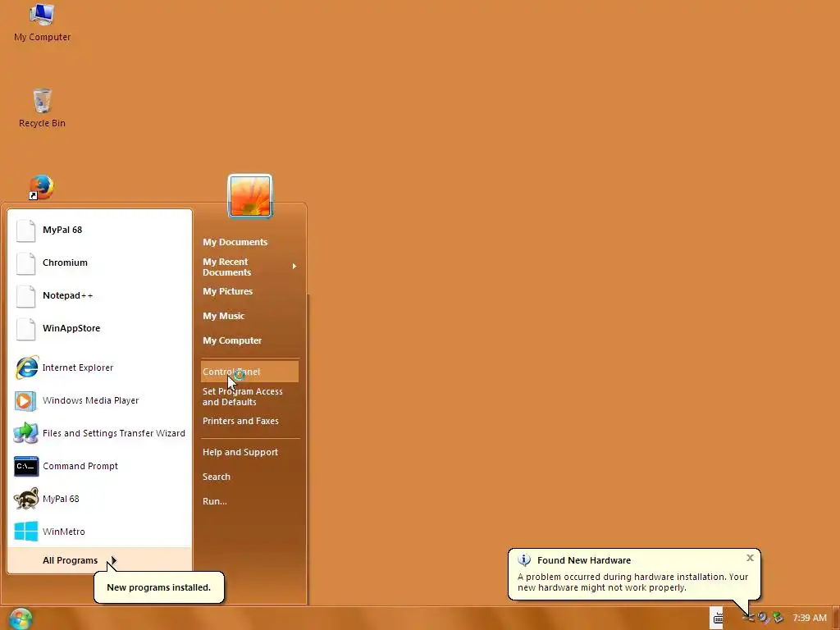Open Control Panel
Image resolution: width=840 pixels, height=630 pixels.
(x=249, y=372)
